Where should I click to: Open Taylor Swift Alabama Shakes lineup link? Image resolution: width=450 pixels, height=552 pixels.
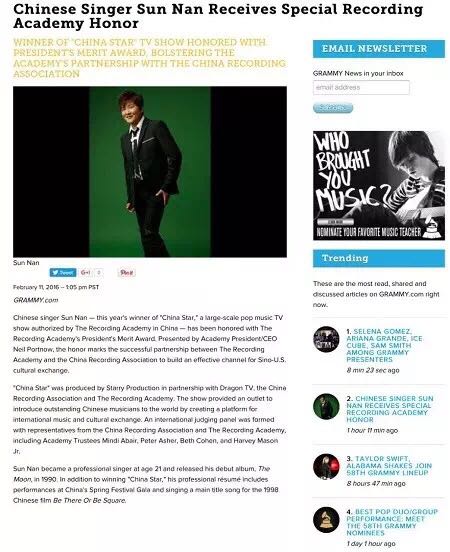pyautogui.click(x=389, y=465)
